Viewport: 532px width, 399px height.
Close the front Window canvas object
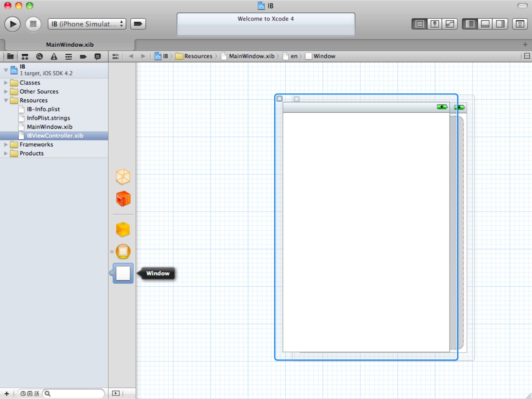[x=280, y=99]
